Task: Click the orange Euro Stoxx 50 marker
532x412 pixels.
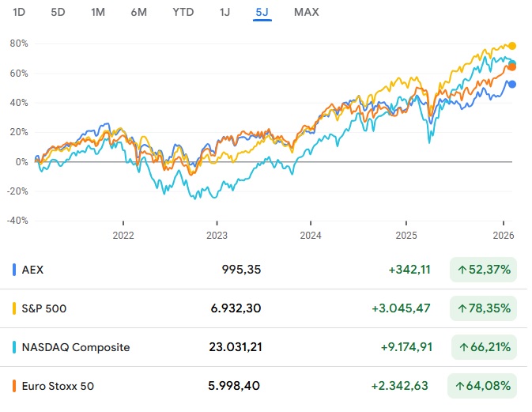Action: click(x=15, y=386)
